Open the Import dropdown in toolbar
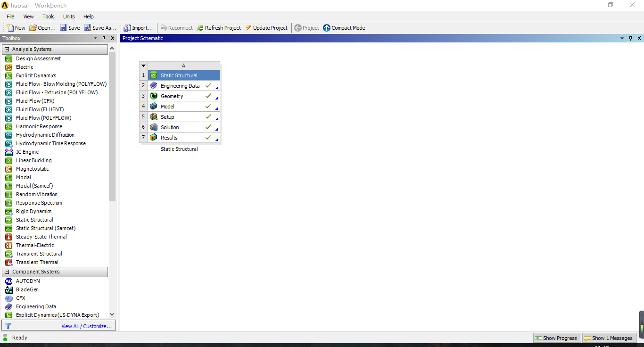644x347 pixels. coord(139,28)
